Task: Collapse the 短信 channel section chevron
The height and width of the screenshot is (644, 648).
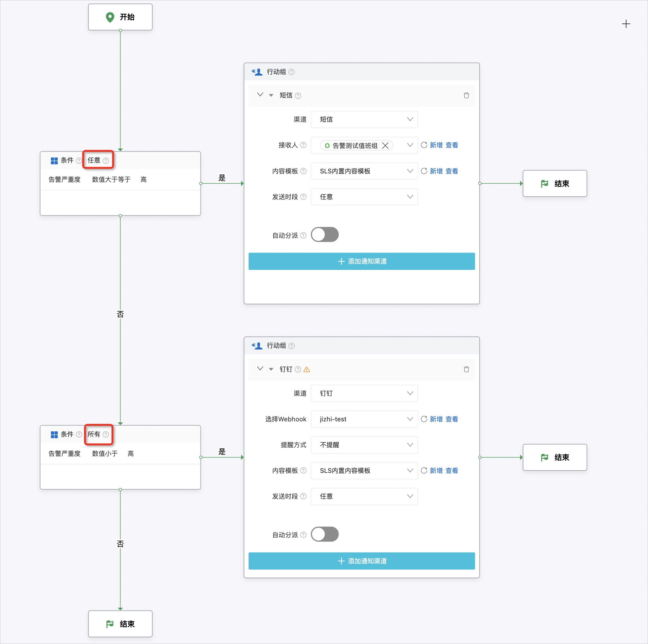Action: pos(260,95)
